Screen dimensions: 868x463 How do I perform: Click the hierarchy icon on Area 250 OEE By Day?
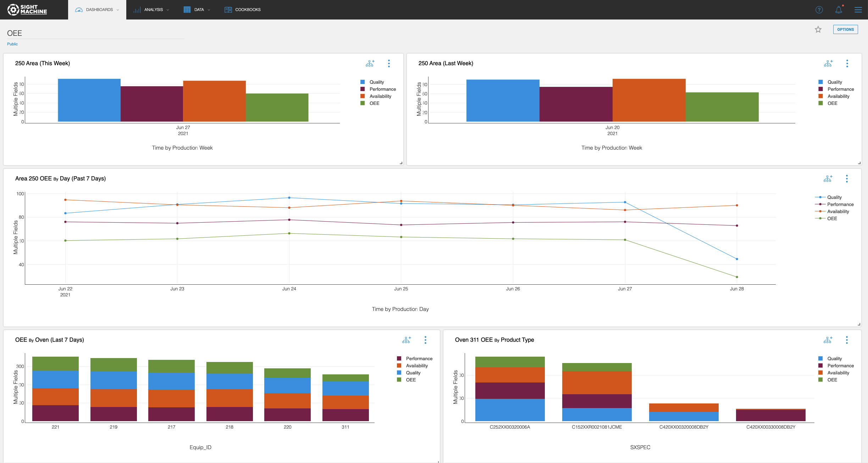828,179
